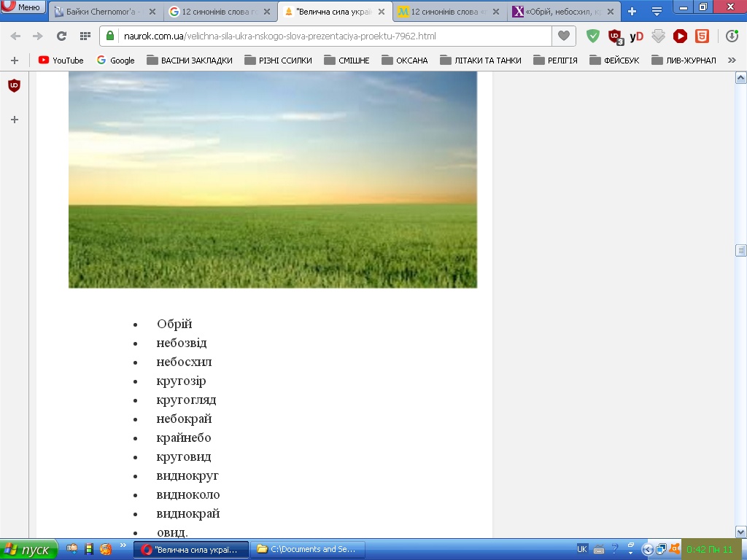This screenshot has width=747, height=560.
Task: Expand РІЗНІ ССИЛКИ bookmark folder
Action: click(278, 61)
